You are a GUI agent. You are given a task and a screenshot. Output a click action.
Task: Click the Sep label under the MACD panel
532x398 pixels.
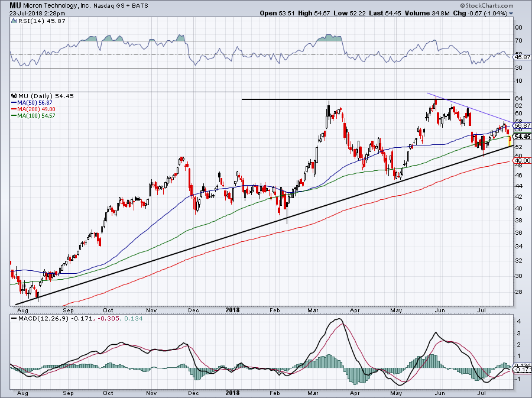(x=68, y=393)
